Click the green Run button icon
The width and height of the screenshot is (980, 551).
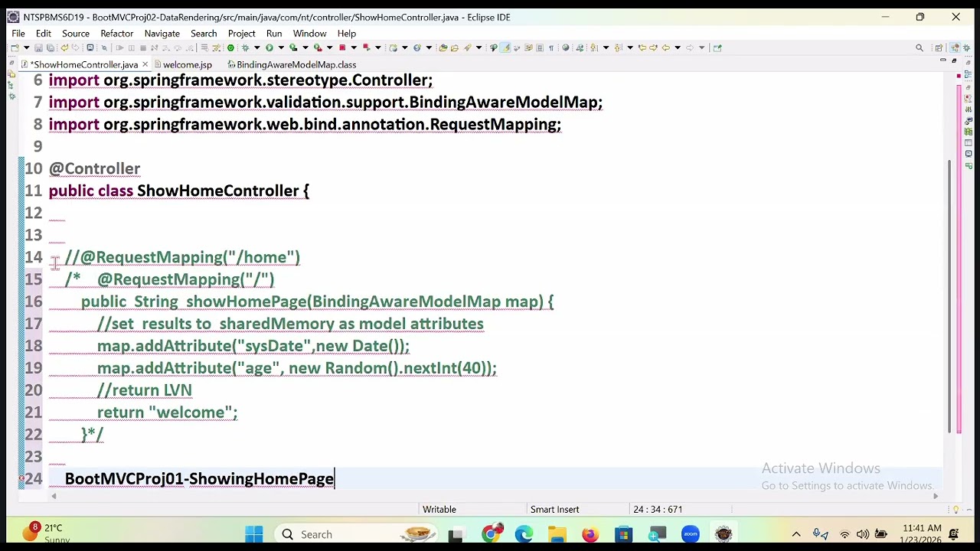269,47
